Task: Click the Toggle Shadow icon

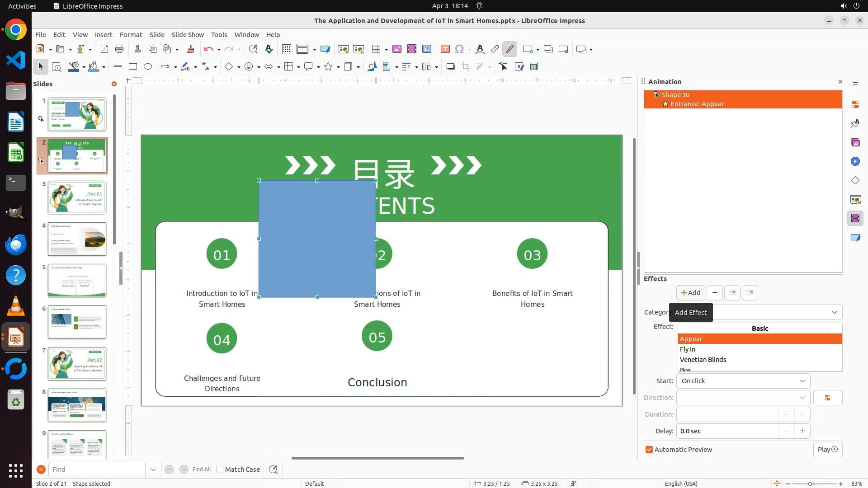Action: 450,66
